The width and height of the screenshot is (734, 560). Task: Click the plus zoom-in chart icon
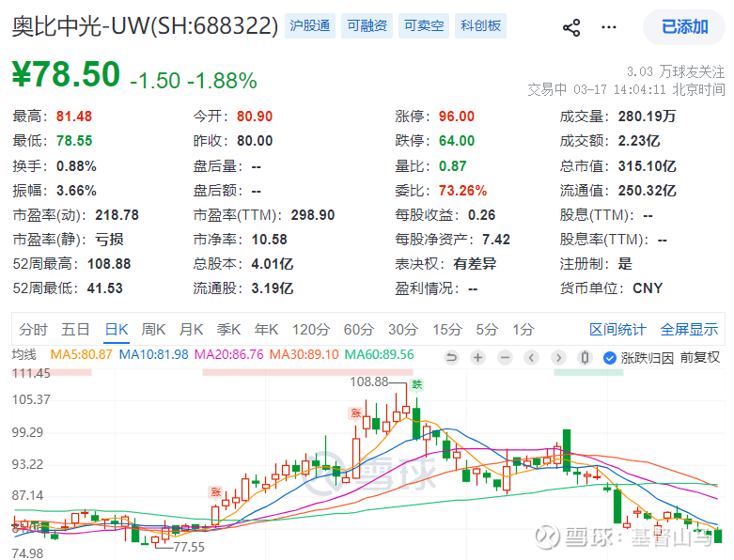point(478,358)
